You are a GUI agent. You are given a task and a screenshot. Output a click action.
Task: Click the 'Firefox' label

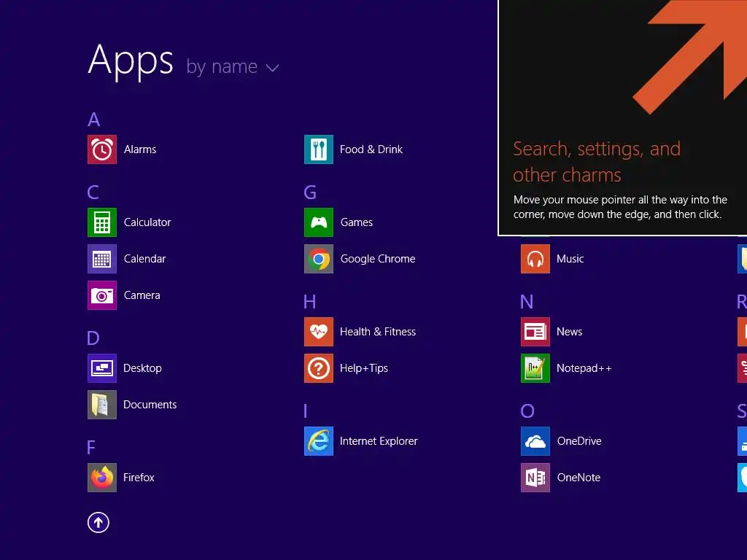coord(139,478)
